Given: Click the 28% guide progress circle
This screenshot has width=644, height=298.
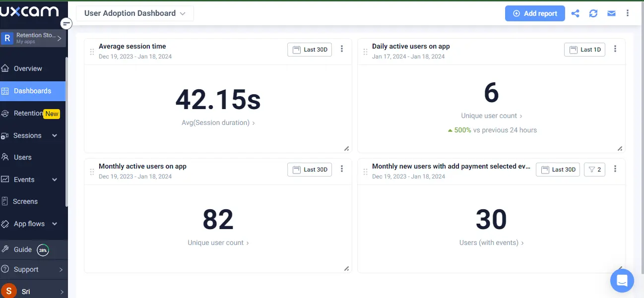Looking at the screenshot, I should tap(43, 250).
